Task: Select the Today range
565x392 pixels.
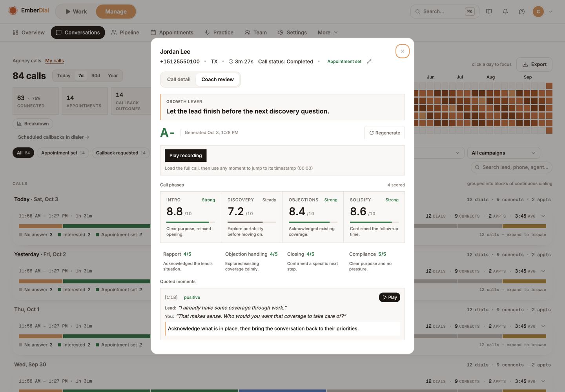Action: coord(64,76)
